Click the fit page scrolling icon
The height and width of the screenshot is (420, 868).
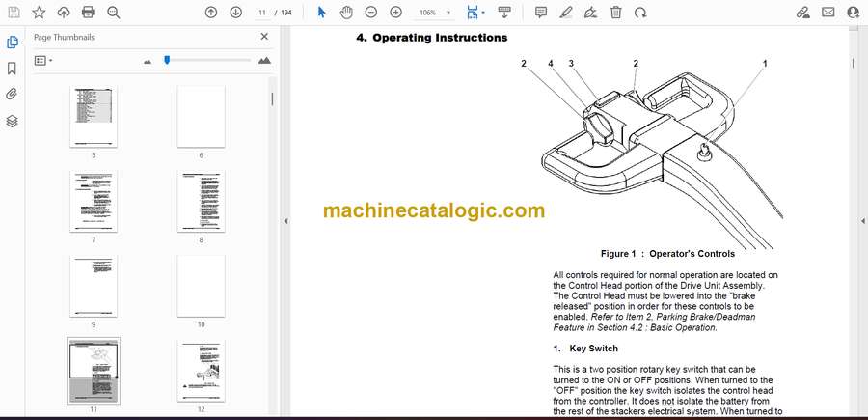coord(472,13)
